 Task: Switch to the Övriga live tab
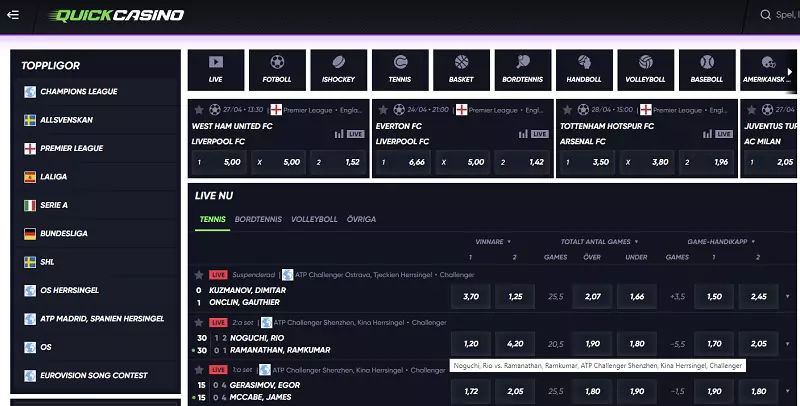pyautogui.click(x=361, y=218)
